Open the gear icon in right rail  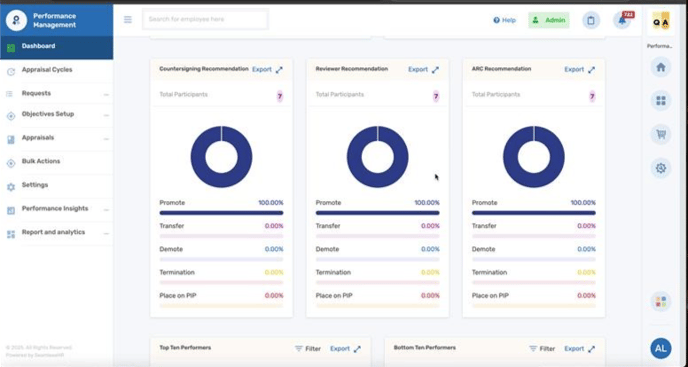click(x=661, y=168)
